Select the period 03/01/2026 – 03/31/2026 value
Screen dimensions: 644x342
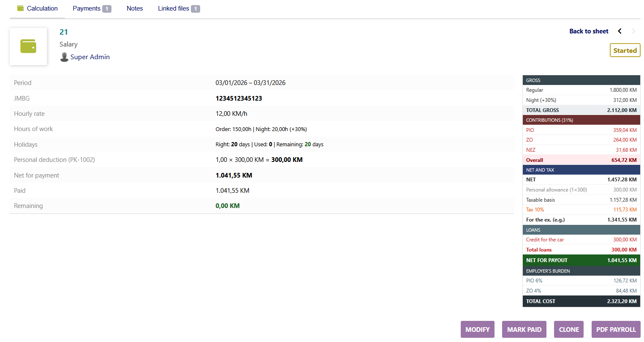[x=250, y=83]
